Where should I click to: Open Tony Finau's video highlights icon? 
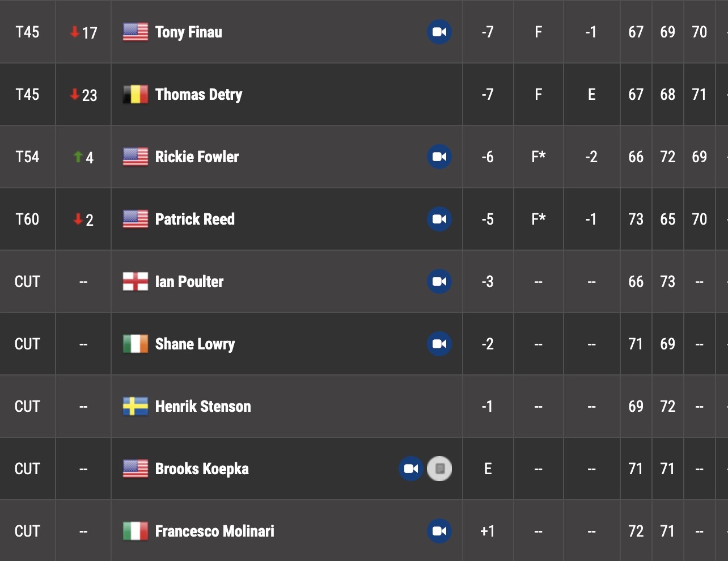(439, 32)
